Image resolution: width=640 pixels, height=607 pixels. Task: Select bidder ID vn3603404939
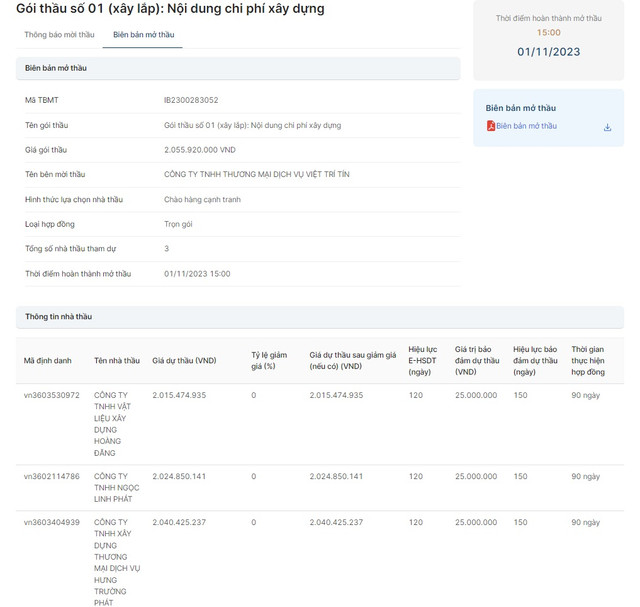52,522
